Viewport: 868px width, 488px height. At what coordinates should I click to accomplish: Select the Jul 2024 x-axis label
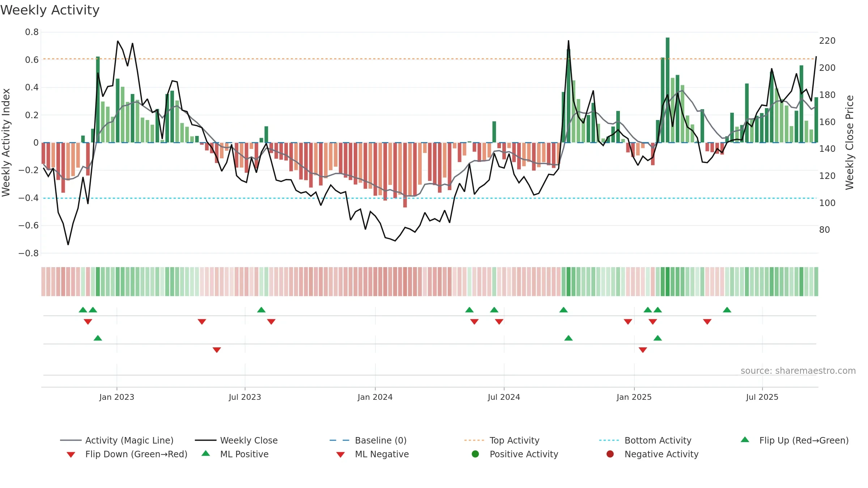click(504, 397)
